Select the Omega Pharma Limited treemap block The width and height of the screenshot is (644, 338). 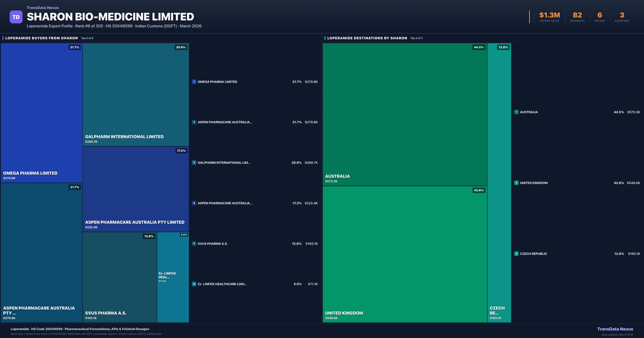pos(41,113)
